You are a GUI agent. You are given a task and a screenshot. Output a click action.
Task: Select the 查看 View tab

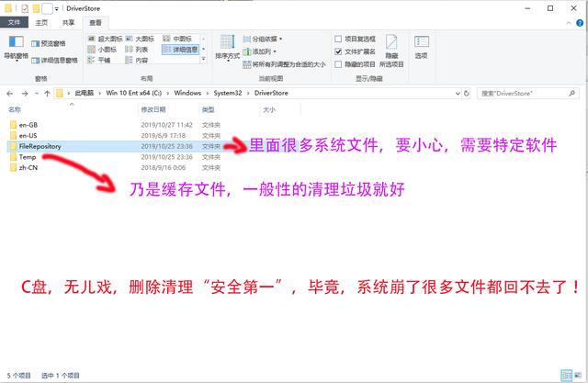[x=96, y=23]
